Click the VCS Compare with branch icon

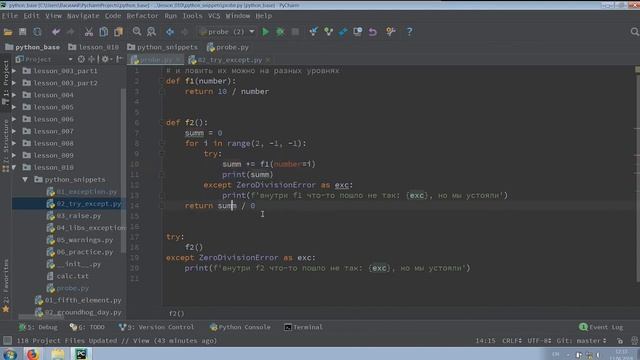coord(343,32)
